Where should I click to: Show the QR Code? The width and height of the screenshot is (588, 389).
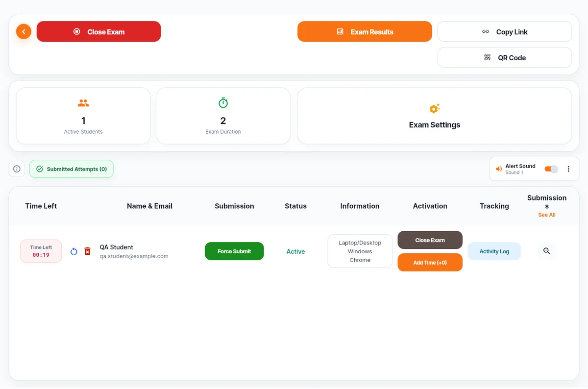[x=504, y=57]
